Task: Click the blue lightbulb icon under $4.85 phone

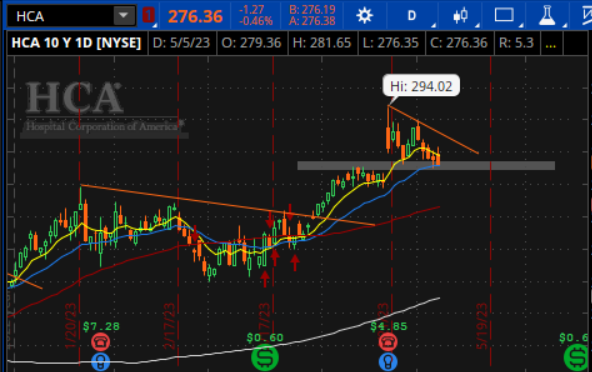Action: [x=388, y=362]
